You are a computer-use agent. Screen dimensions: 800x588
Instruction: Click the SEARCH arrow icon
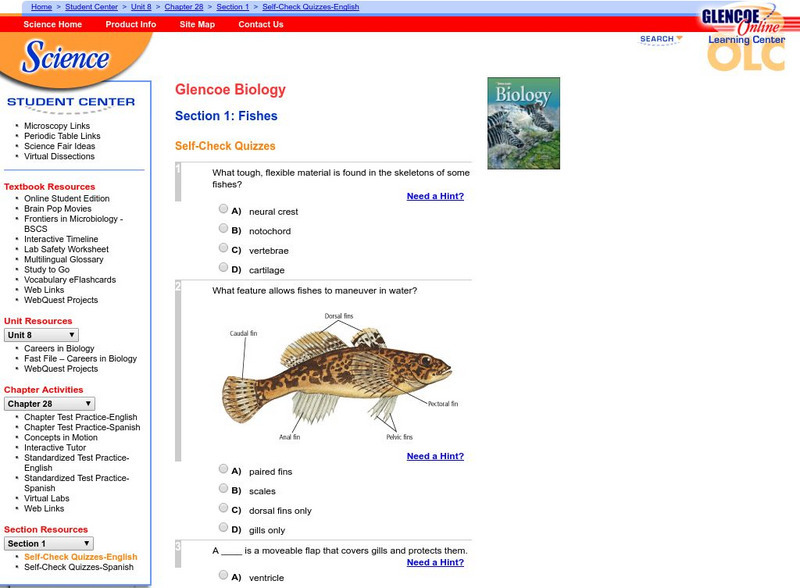point(678,36)
